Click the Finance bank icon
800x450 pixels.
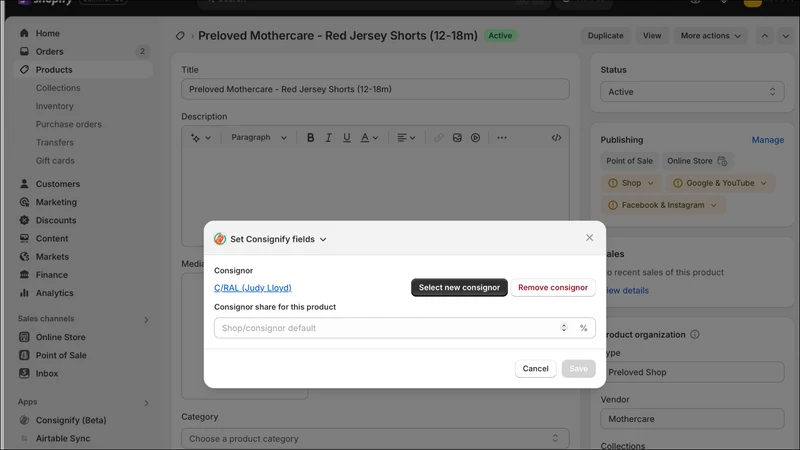click(24, 274)
